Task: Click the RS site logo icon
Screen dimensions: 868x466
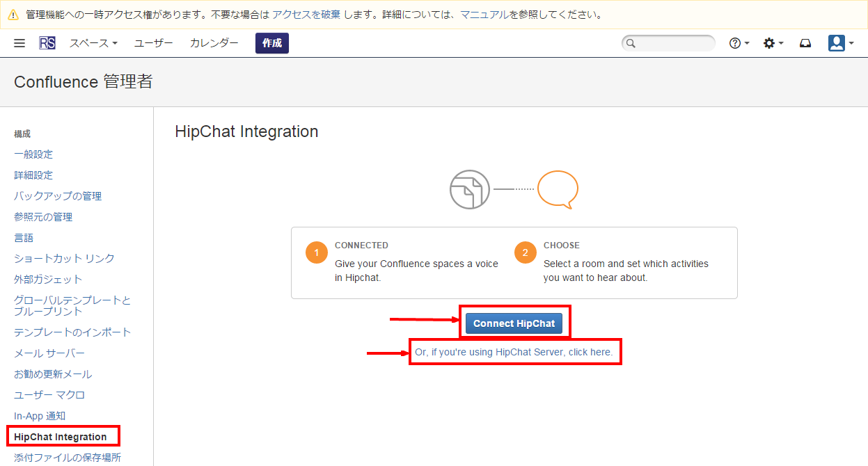Action: pos(47,43)
